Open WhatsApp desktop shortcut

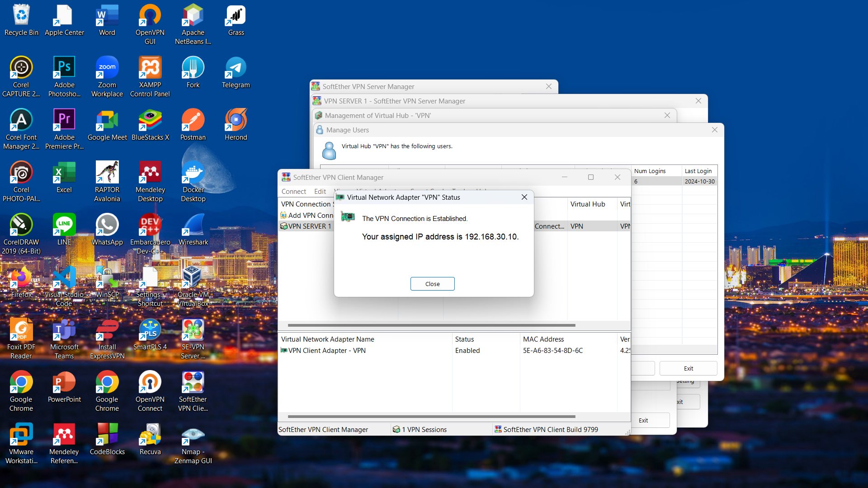click(x=107, y=230)
